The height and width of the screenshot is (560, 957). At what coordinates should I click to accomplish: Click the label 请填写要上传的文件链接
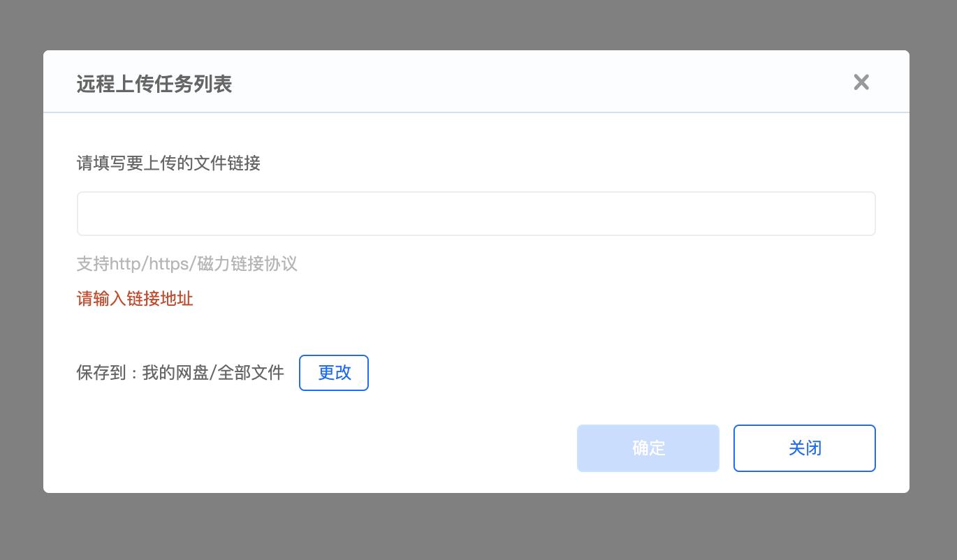pos(168,163)
